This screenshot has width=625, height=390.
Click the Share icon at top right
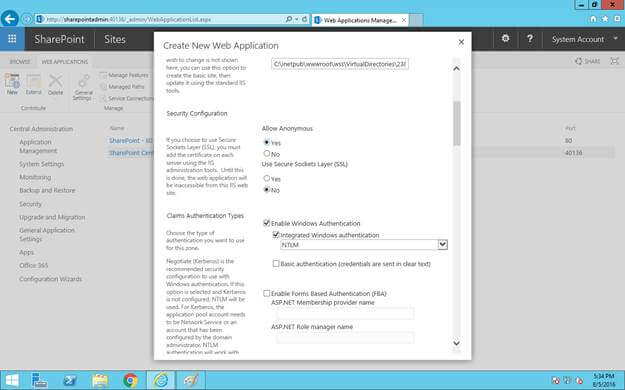[x=588, y=61]
